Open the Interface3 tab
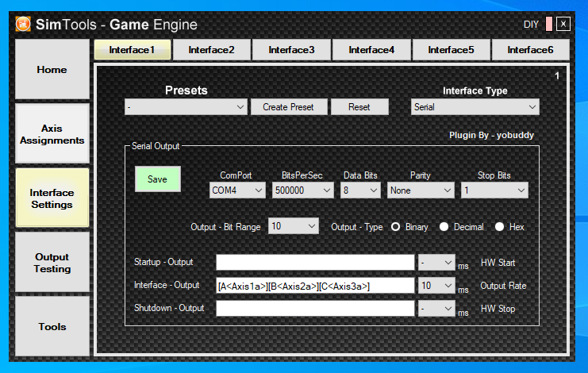The width and height of the screenshot is (588, 373). 291,50
